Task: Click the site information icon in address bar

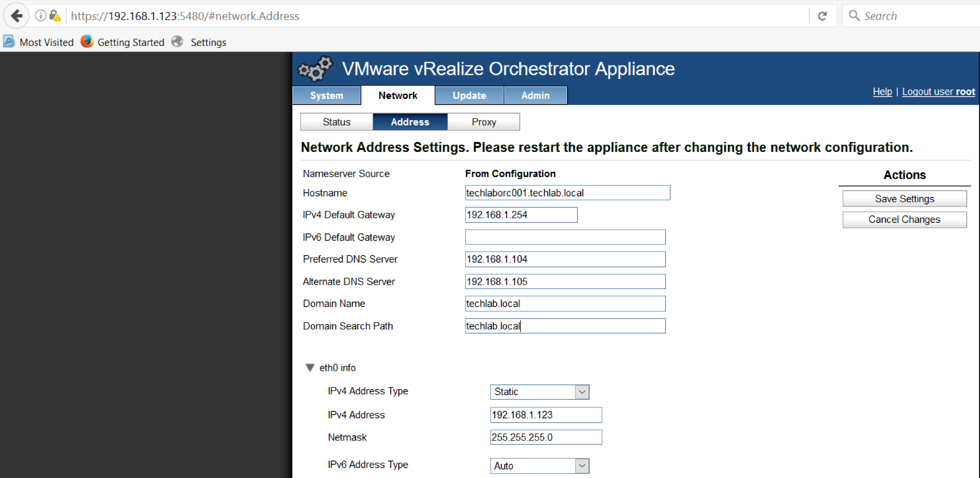Action: tap(41, 16)
